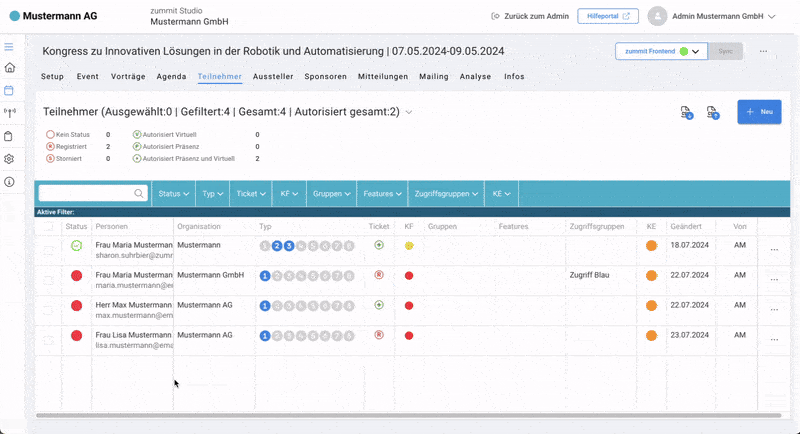Toggle the hamburger menu icon in the sidebar
This screenshot has width=800, height=434.
tap(10, 46)
